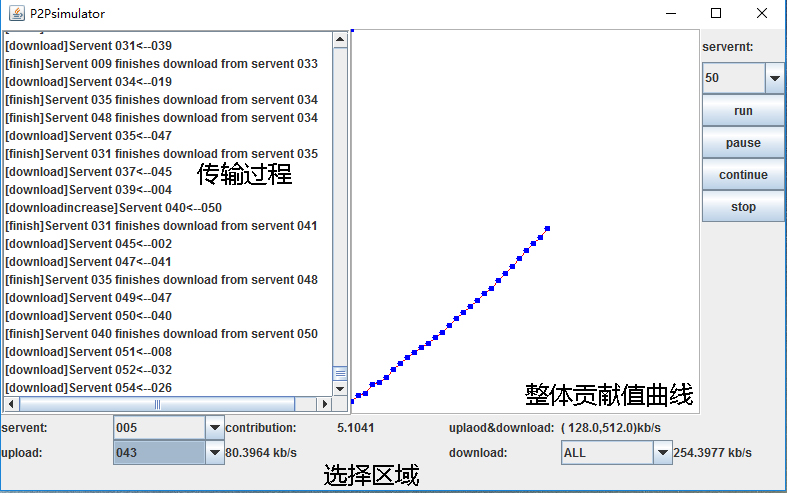This screenshot has height=493, width=787.
Task: Click the vertical scrollbar thumb in log
Action: 340,373
